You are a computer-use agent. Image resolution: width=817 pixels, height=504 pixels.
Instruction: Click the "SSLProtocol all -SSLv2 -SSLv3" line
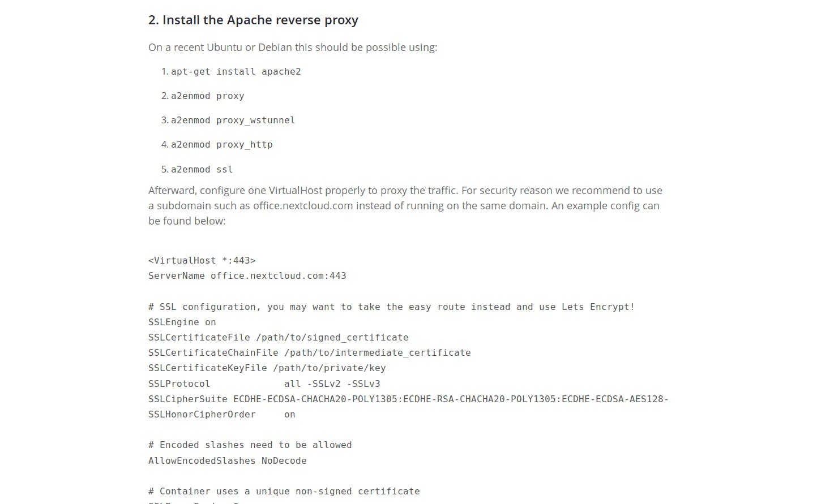264,384
